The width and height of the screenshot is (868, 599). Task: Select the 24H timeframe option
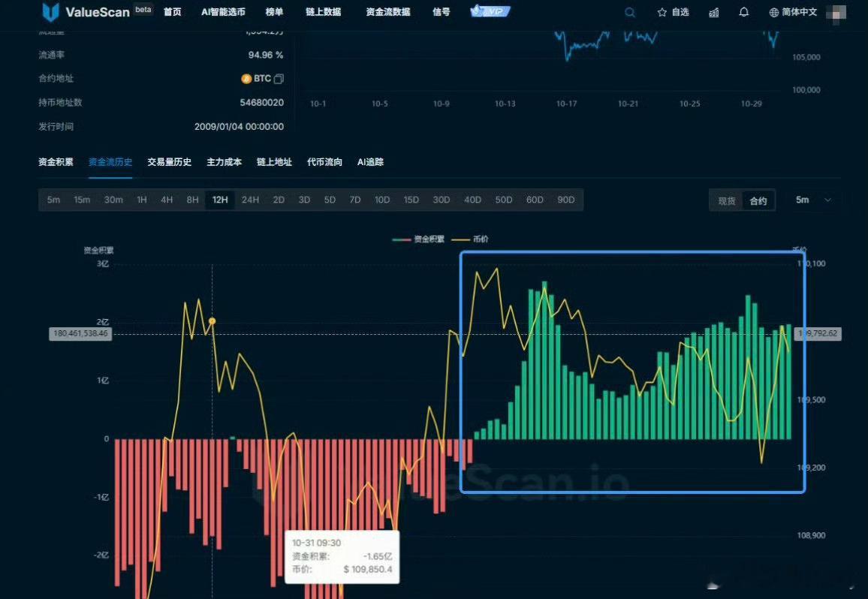250,200
